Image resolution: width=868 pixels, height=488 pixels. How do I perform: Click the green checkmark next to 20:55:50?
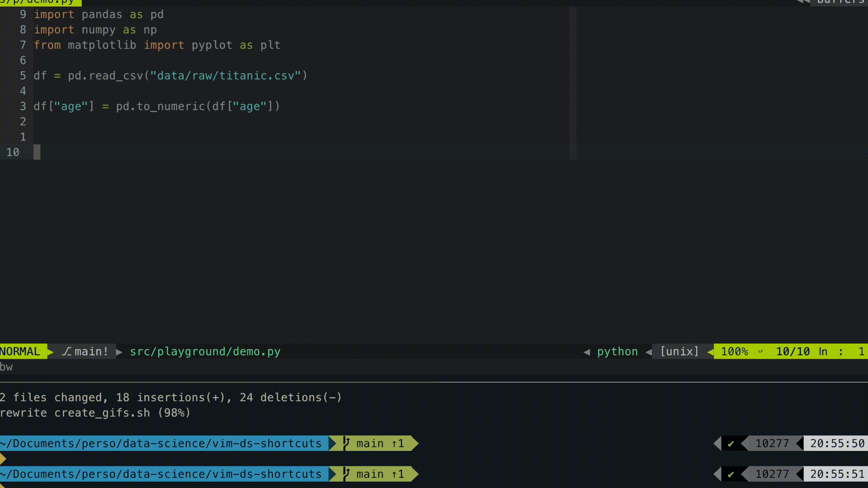point(731,444)
